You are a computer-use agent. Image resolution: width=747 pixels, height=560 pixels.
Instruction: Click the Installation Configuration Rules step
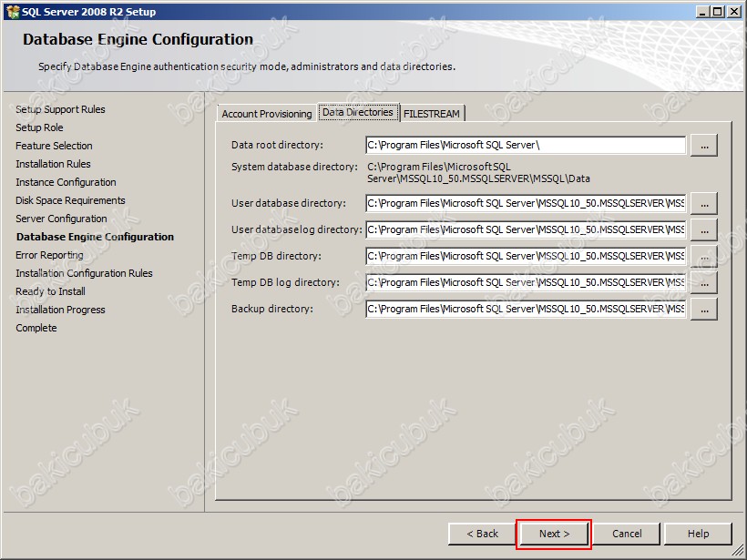[x=85, y=273]
